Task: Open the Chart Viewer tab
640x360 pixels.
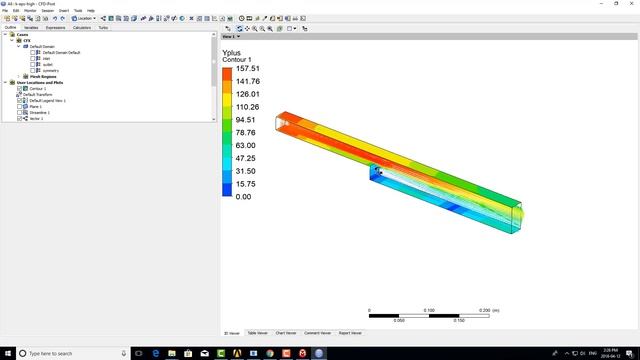Action: (x=286, y=333)
